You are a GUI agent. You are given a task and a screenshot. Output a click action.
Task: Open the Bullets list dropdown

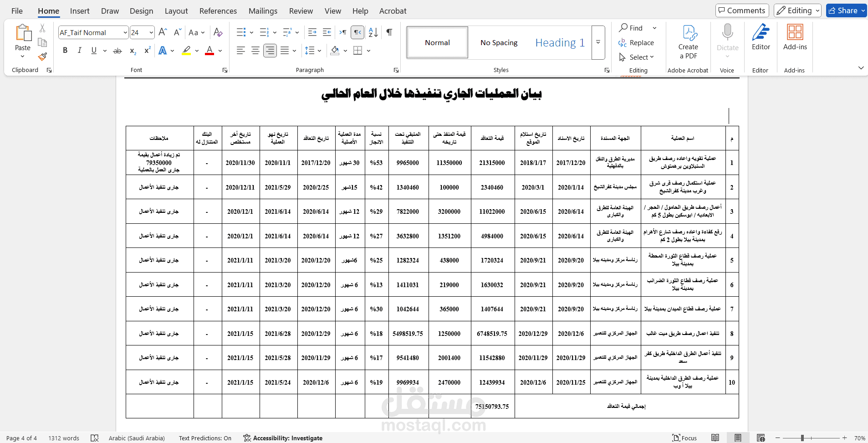[251, 32]
